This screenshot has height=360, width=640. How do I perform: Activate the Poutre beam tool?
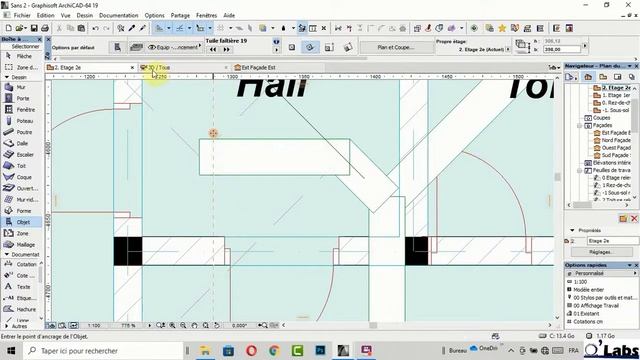tap(21, 132)
